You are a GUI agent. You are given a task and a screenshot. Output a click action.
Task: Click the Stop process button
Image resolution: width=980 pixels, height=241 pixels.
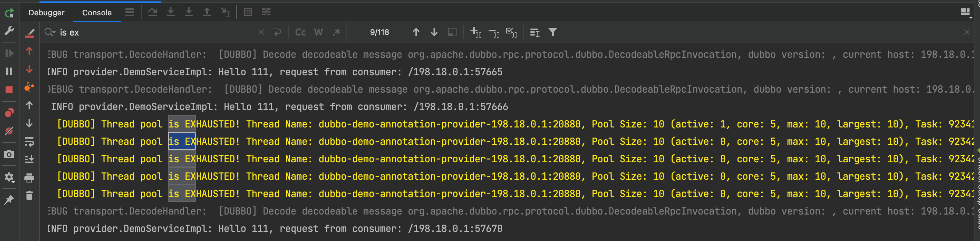coord(9,90)
